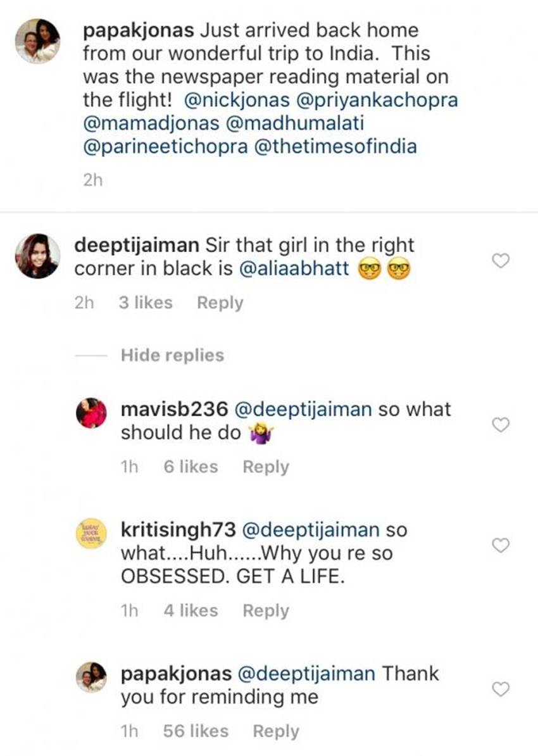Collapse the thread with Hide replies

click(172, 355)
